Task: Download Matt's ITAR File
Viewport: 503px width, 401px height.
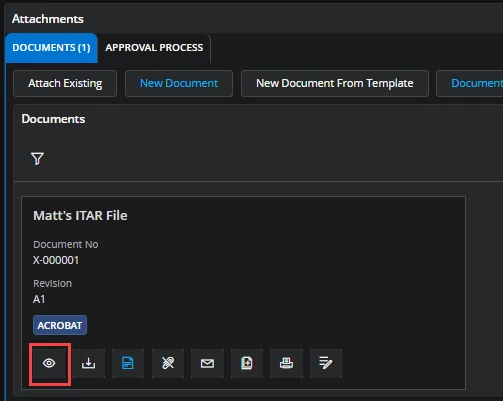Action: click(x=88, y=363)
